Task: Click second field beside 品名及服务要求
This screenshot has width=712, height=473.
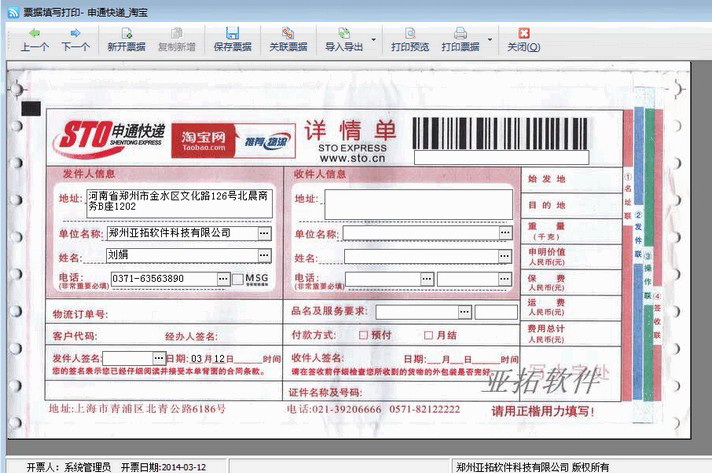Action: pyautogui.click(x=496, y=312)
